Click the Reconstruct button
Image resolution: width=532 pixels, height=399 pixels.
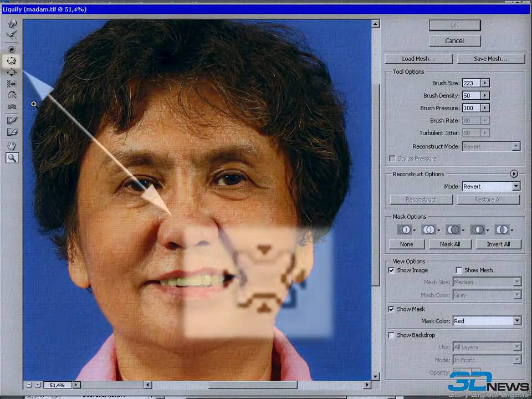click(421, 199)
